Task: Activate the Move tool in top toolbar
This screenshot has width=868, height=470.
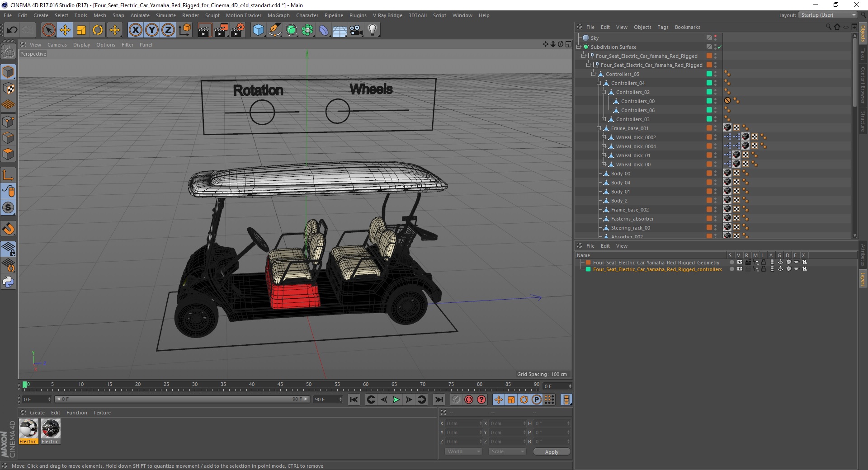Action: [x=65, y=30]
